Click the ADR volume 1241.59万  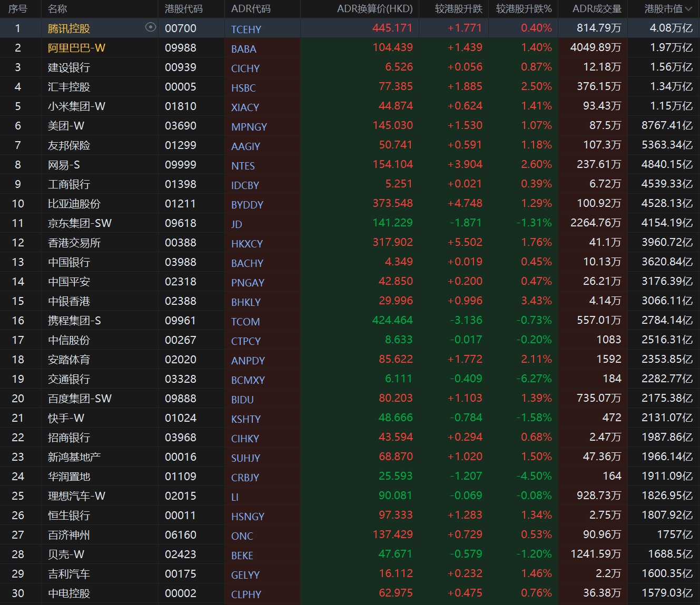pyautogui.click(x=596, y=554)
